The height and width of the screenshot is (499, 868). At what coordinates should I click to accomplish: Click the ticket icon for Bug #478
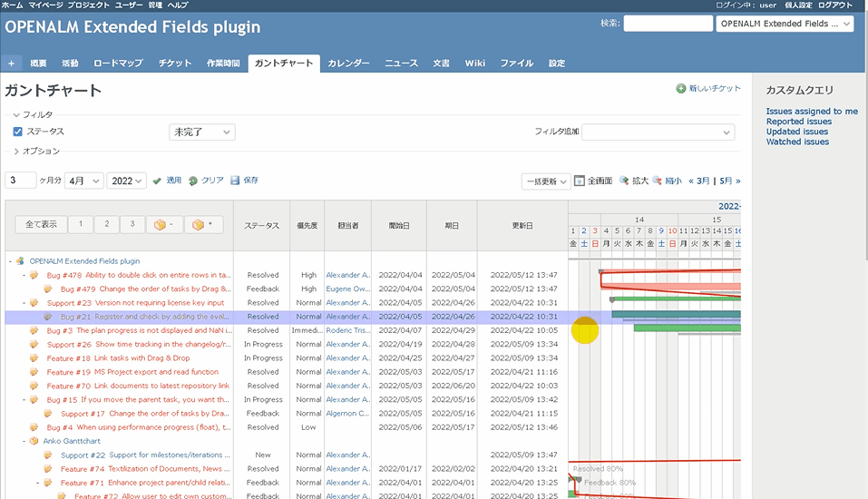point(34,275)
